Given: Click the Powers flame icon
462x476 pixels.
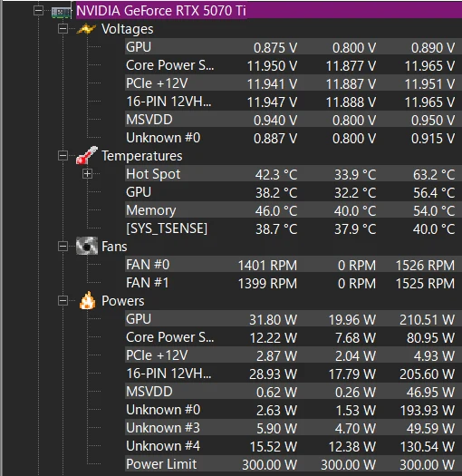Looking at the screenshot, I should (x=87, y=300).
